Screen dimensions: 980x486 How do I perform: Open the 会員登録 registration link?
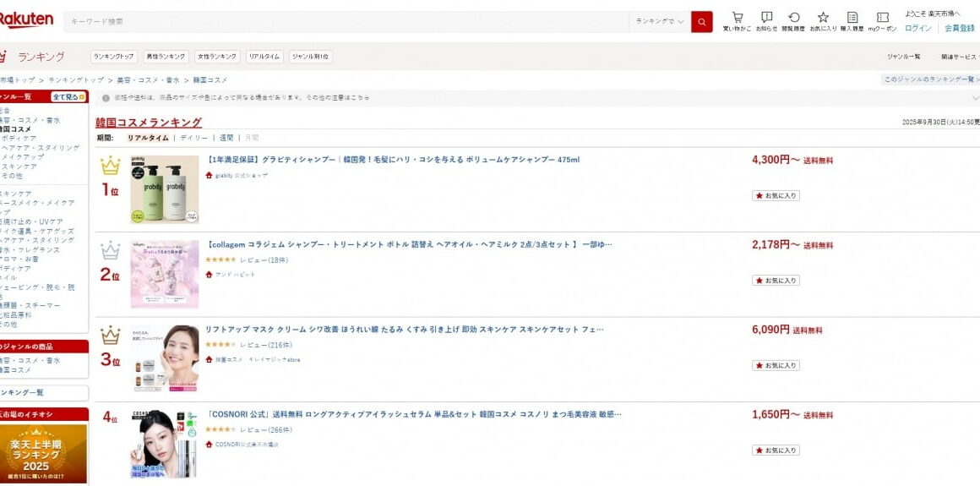pyautogui.click(x=959, y=28)
